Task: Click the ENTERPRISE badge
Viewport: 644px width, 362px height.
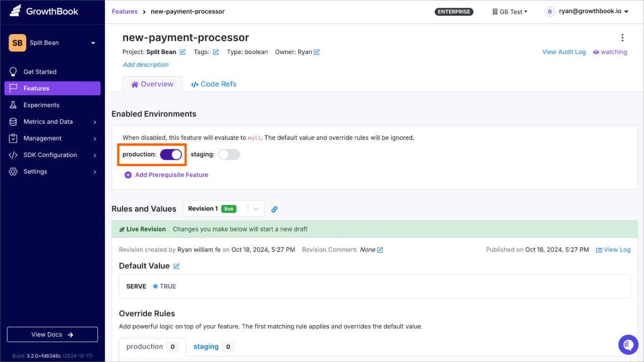Action: (x=454, y=12)
